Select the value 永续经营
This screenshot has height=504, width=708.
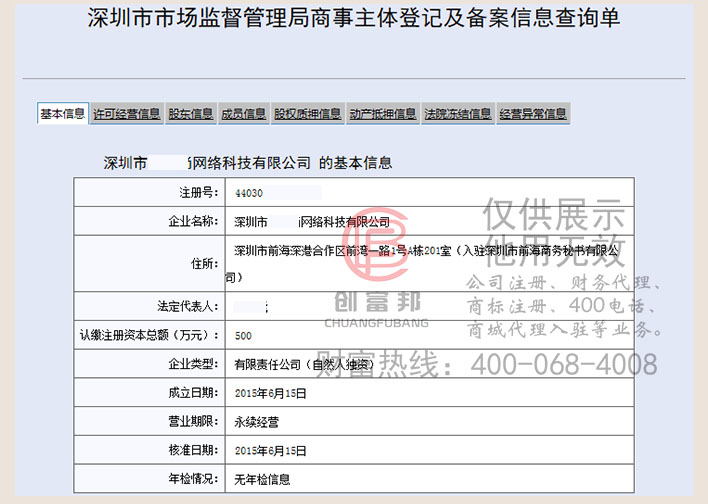256,422
